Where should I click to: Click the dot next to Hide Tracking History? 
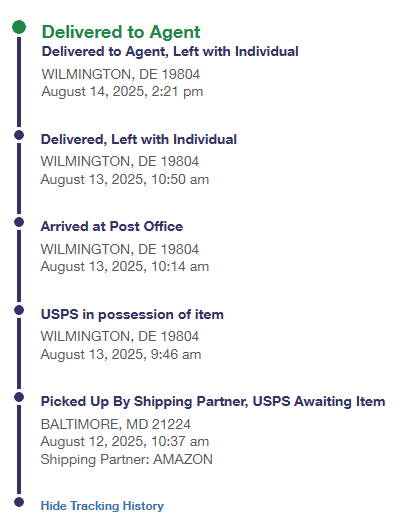click(19, 502)
